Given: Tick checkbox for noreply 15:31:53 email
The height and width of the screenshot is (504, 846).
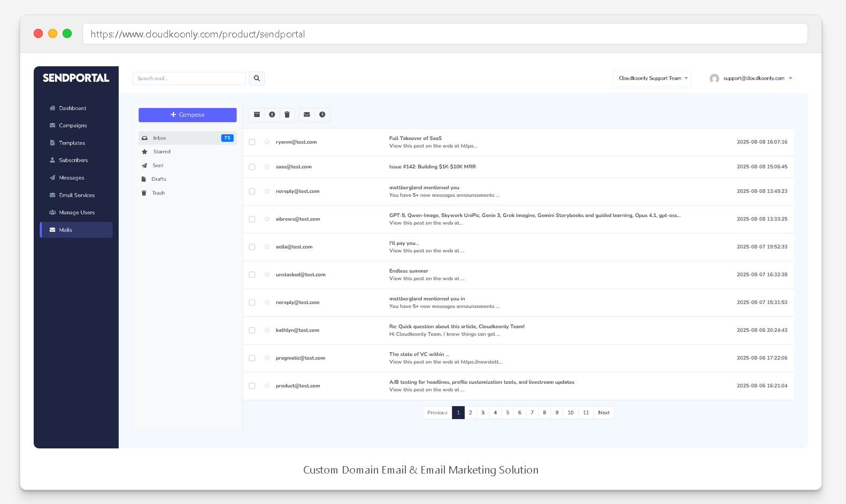Looking at the screenshot, I should (x=252, y=303).
